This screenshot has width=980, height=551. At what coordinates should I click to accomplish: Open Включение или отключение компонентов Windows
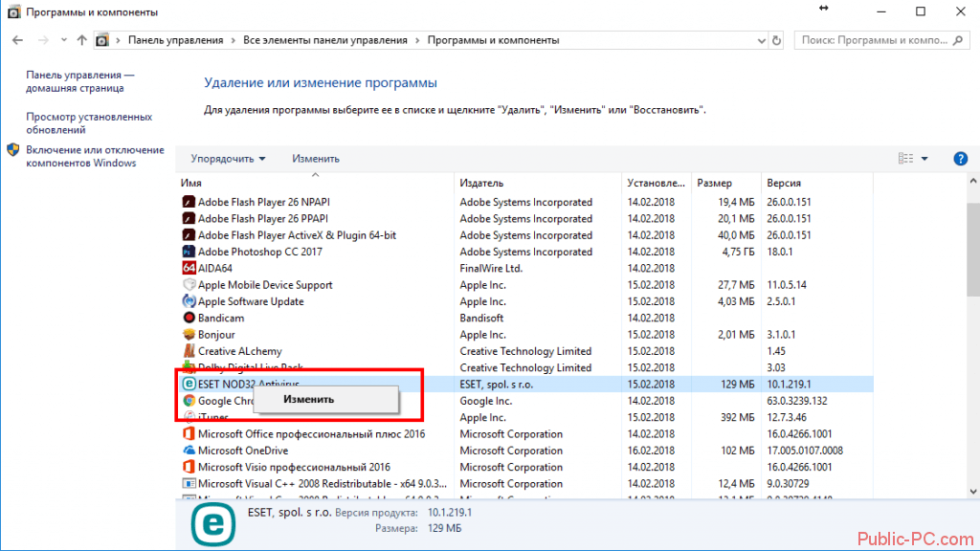pos(95,157)
